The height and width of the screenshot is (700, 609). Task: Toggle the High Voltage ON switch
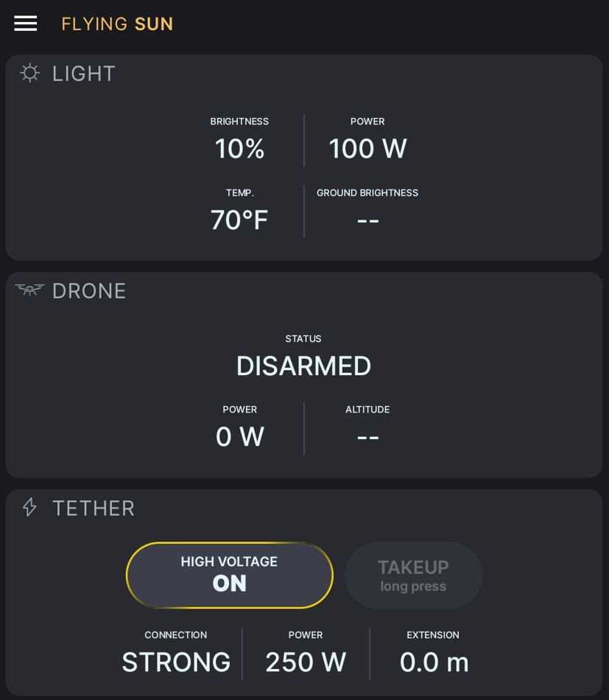(x=229, y=575)
